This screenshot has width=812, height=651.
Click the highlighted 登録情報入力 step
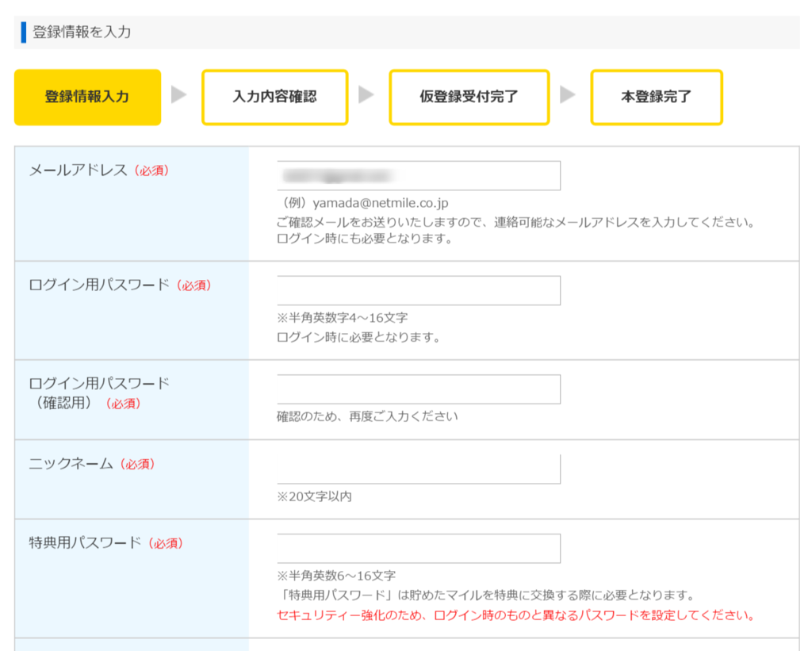(x=87, y=97)
